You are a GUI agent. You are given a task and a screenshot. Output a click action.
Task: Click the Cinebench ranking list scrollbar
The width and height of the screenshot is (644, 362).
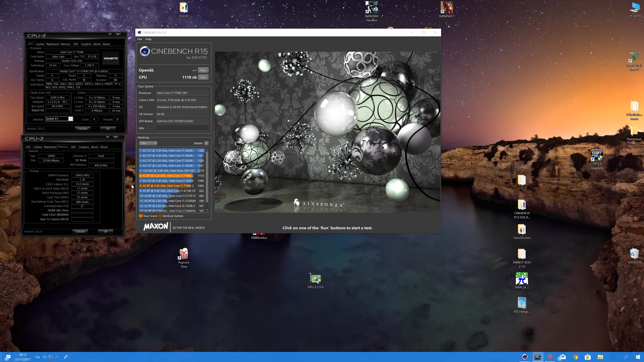coord(207,180)
